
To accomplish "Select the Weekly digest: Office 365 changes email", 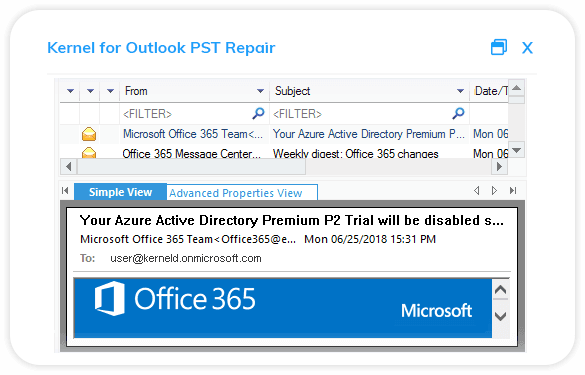I will pos(355,153).
